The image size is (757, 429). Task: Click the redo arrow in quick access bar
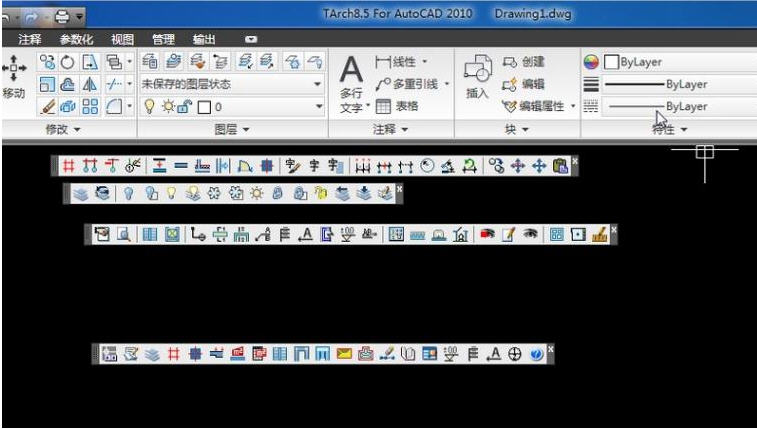[x=32, y=17]
